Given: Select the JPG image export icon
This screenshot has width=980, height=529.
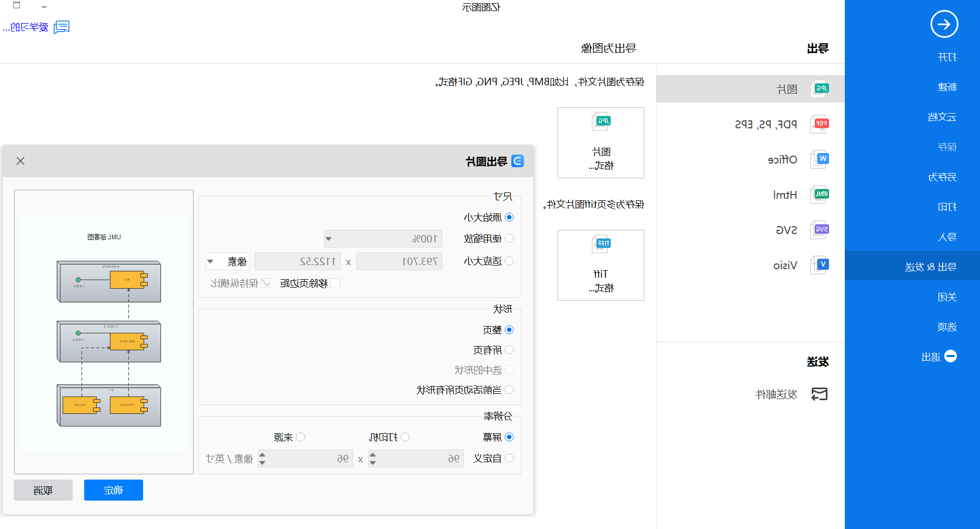Looking at the screenshot, I should (820, 89).
